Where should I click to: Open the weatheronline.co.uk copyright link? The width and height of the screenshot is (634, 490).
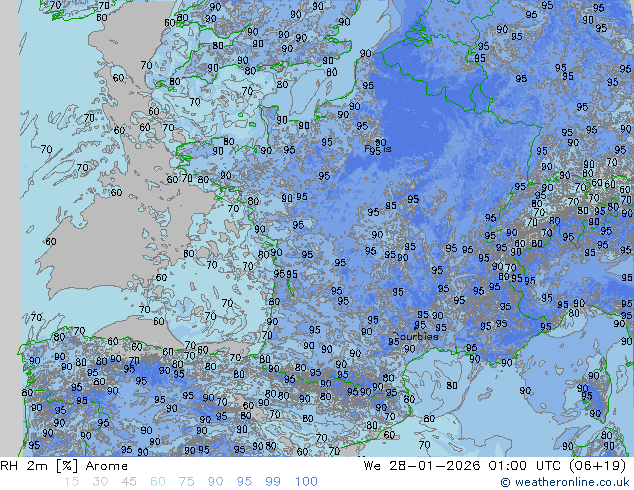[x=565, y=482]
